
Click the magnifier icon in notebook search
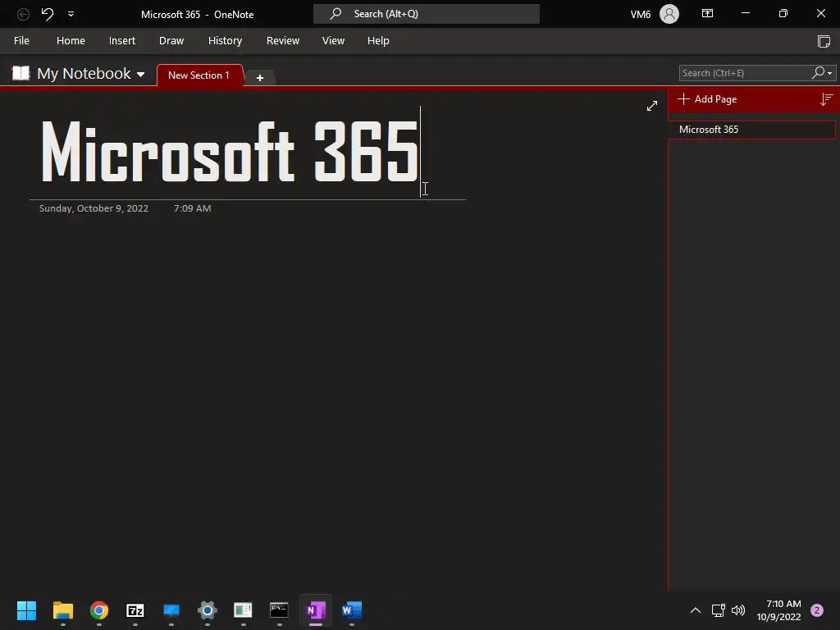[818, 72]
